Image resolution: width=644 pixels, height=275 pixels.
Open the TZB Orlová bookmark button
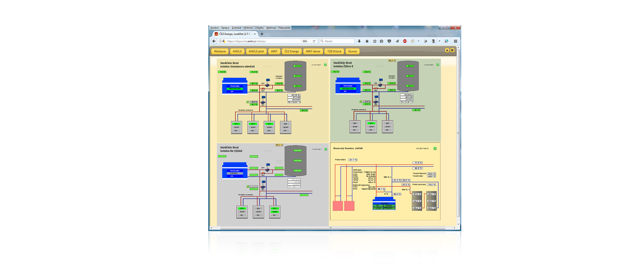334,51
